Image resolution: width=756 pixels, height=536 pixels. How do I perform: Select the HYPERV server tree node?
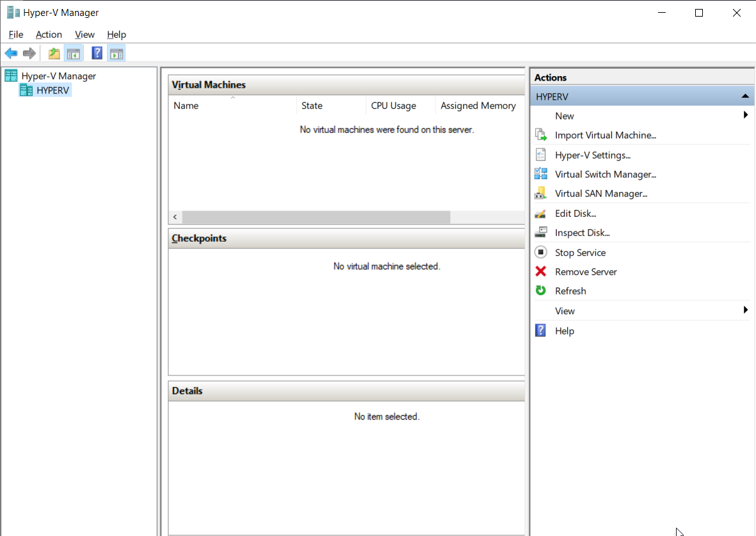[x=52, y=91]
